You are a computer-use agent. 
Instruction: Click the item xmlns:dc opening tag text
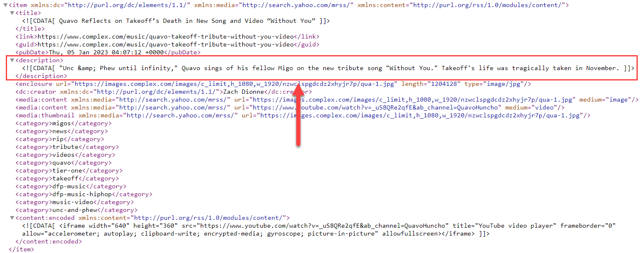coord(289,5)
